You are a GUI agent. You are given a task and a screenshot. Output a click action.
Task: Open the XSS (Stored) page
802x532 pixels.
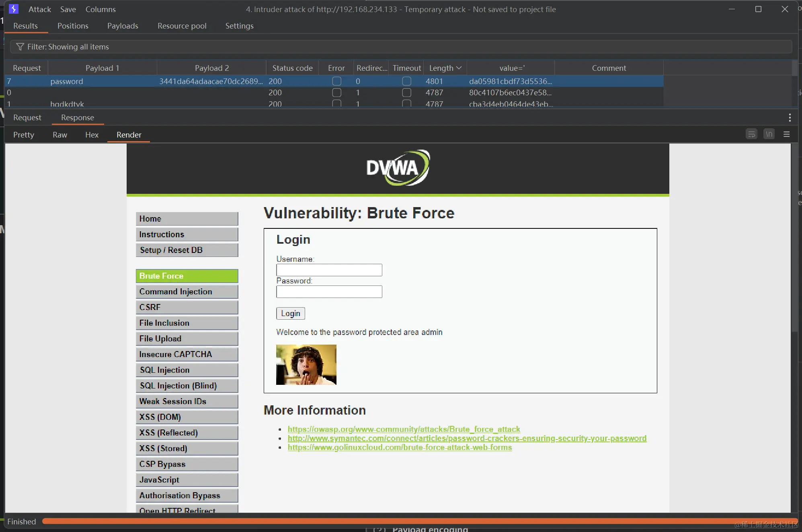point(187,448)
